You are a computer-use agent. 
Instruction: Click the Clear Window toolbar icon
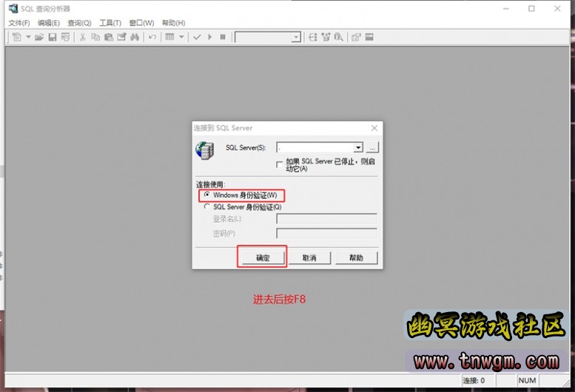[x=121, y=37]
